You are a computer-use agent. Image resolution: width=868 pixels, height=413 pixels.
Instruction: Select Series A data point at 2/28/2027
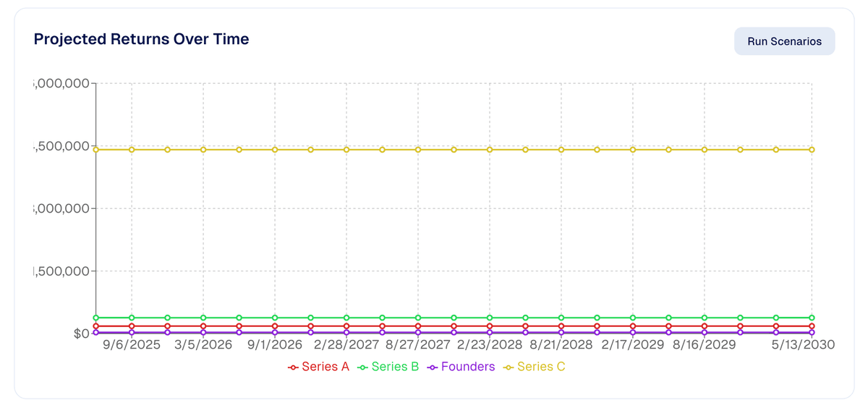[346, 326]
